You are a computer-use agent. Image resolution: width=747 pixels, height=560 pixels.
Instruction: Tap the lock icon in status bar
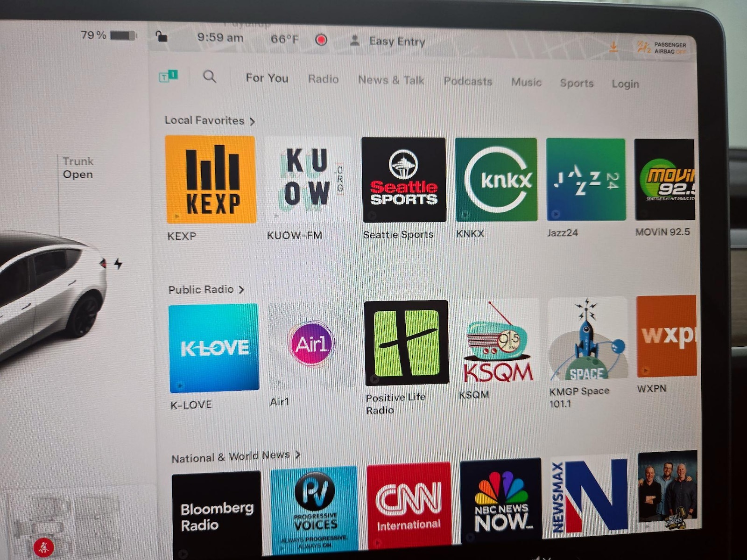click(161, 36)
